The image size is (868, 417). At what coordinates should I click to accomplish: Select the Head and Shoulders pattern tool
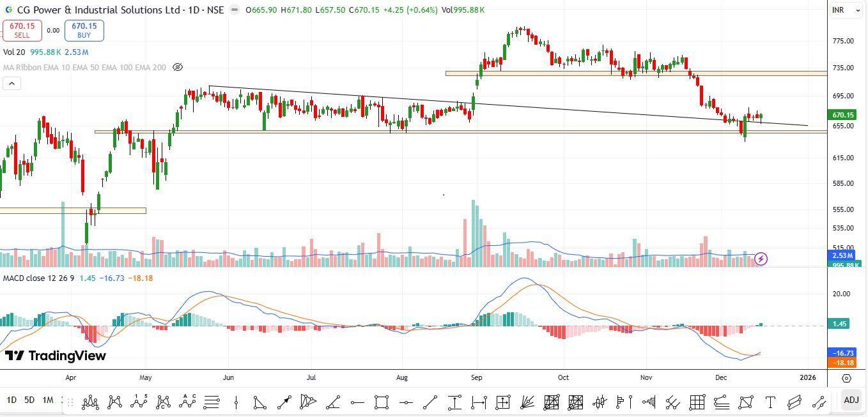click(90, 402)
